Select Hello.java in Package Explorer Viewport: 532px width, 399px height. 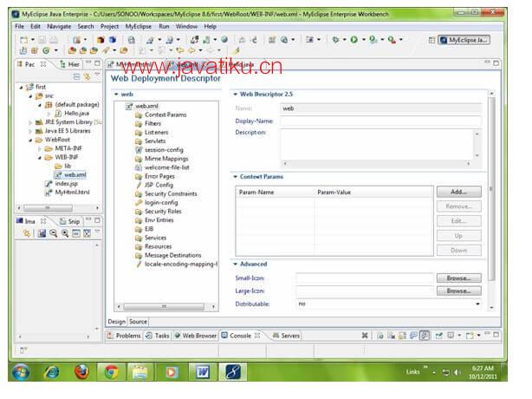(x=77, y=114)
